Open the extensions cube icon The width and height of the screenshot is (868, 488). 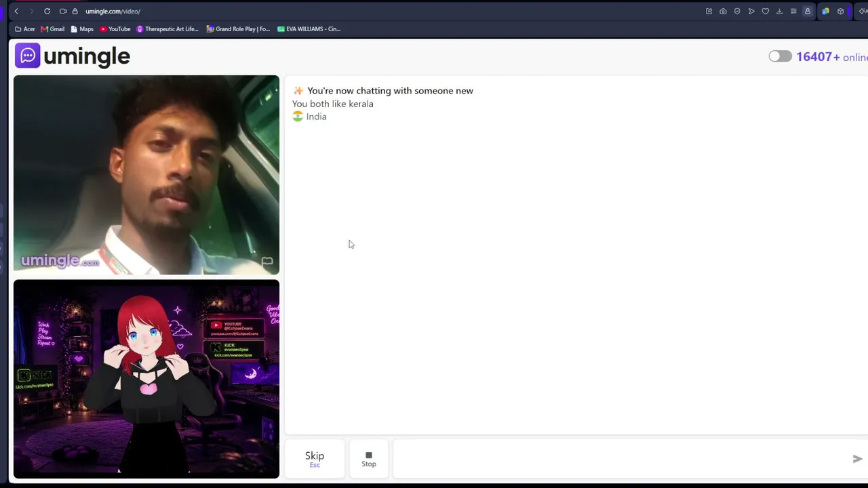pyautogui.click(x=840, y=11)
